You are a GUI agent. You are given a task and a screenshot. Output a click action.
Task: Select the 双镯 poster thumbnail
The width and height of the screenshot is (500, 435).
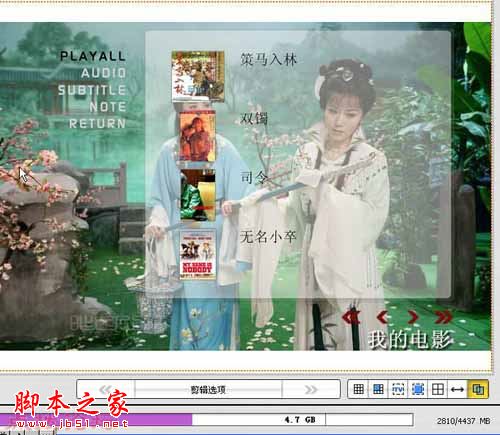[197, 136]
